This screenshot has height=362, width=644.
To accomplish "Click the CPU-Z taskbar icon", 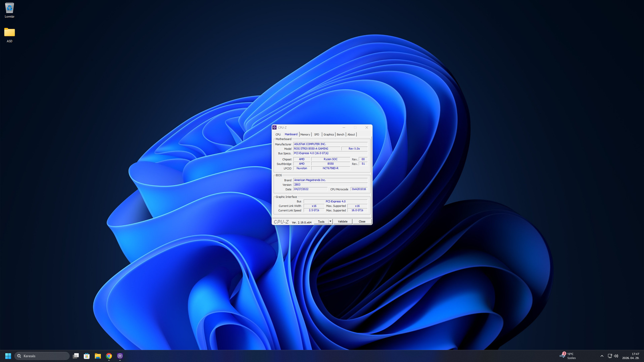I will point(120,356).
